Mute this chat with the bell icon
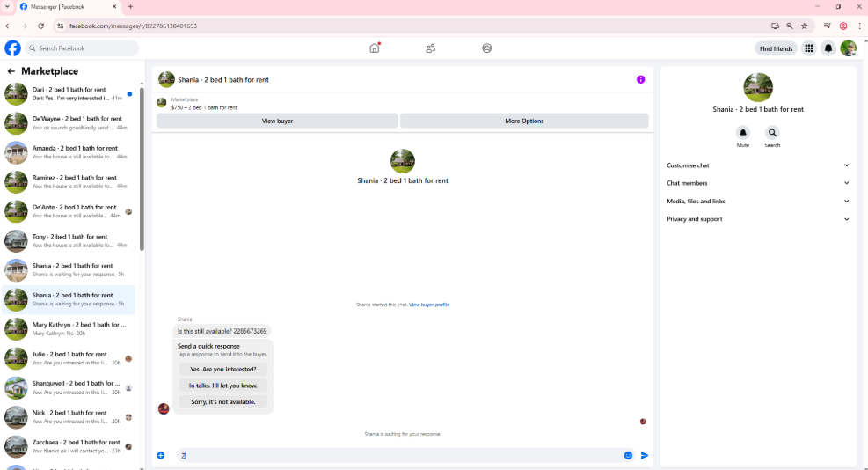This screenshot has height=470, width=868. click(743, 133)
